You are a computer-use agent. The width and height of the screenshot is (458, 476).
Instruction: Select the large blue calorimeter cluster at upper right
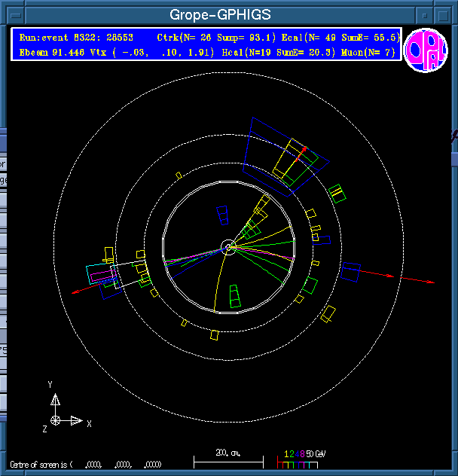[286, 154]
